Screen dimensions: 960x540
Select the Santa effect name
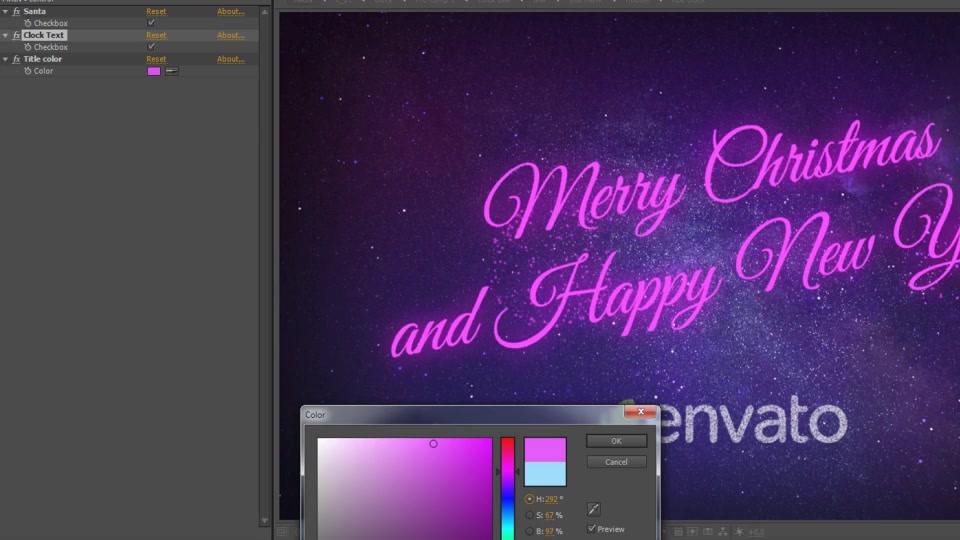tap(34, 11)
